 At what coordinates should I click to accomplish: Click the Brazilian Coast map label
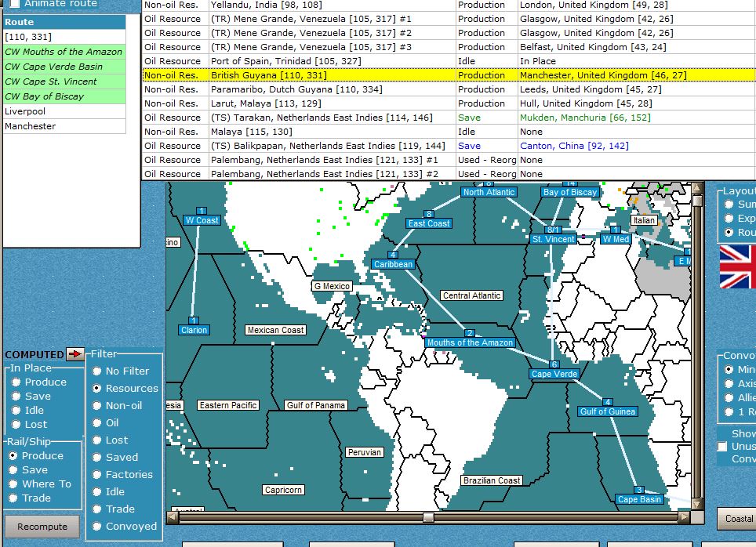click(492, 480)
